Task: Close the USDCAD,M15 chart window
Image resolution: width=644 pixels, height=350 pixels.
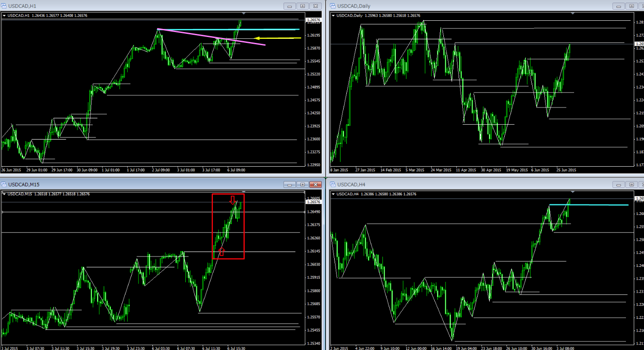Action: (316, 184)
